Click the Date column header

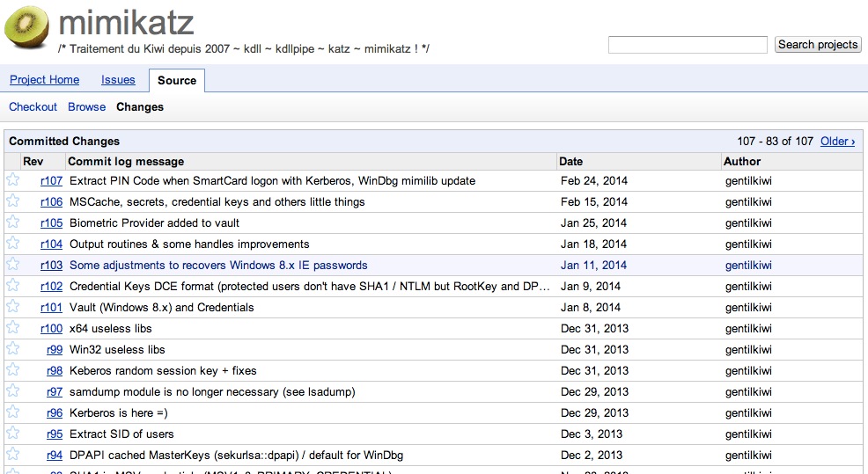coord(570,162)
